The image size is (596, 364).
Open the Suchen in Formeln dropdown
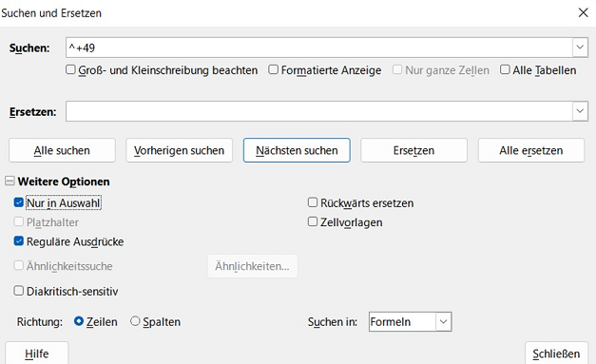coord(410,322)
